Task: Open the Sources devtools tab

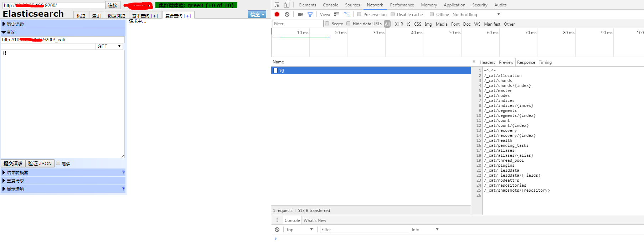Action: [352, 5]
